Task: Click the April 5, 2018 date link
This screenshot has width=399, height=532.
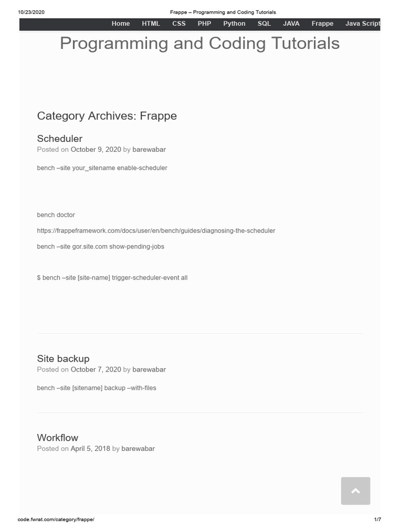Action: 90,448
